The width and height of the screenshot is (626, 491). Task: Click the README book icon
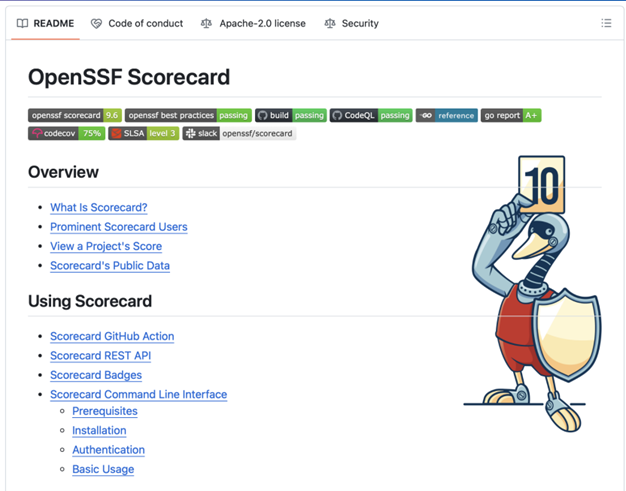[x=22, y=24]
